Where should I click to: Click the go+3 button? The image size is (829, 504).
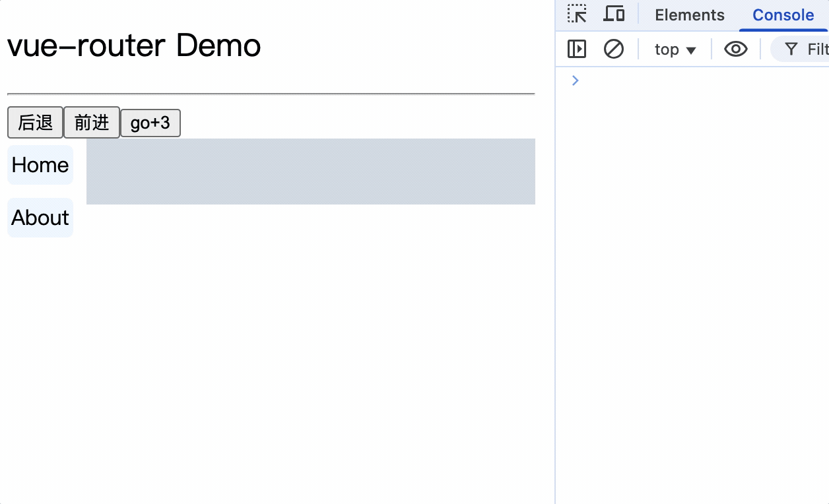click(x=150, y=123)
